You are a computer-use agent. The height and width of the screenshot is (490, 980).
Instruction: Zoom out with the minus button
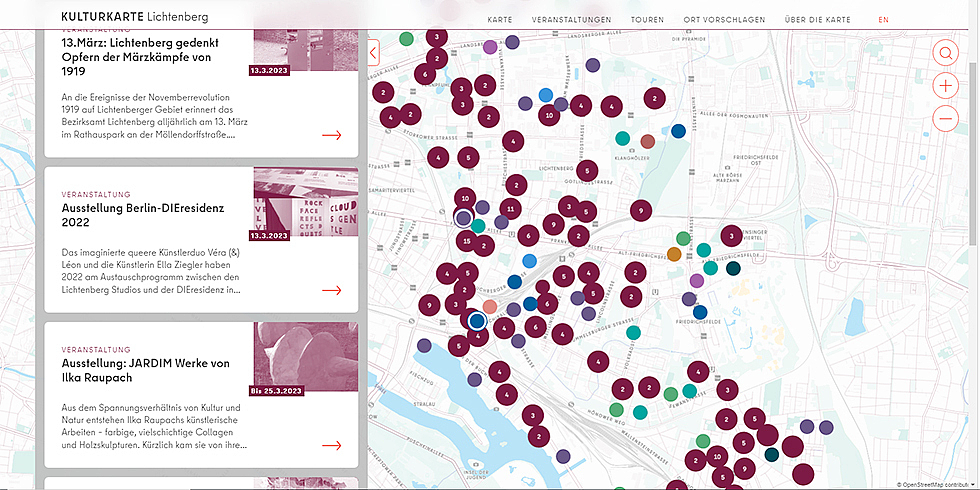(946, 118)
